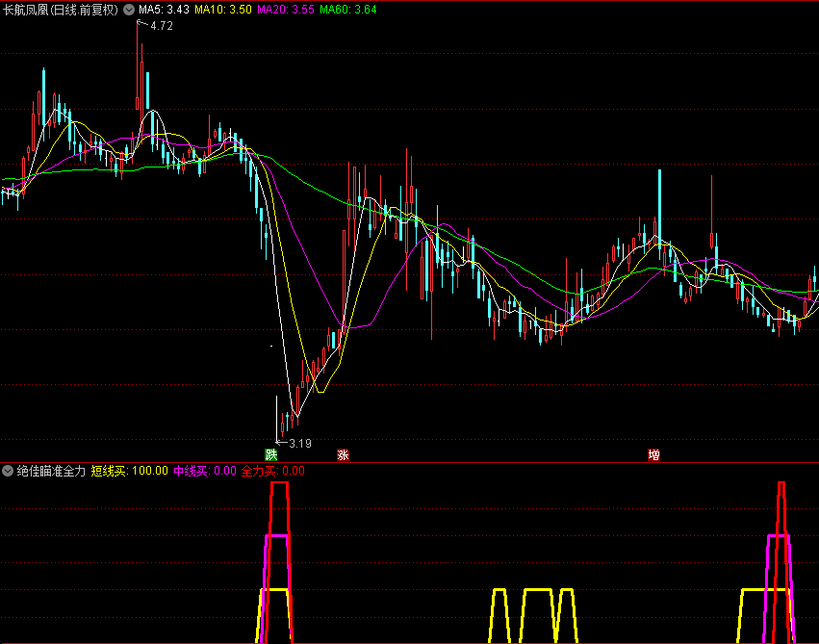The image size is (819, 644).
Task: Expand the main chart dropdown beside 长航凤凰 title
Action: pyautogui.click(x=129, y=10)
